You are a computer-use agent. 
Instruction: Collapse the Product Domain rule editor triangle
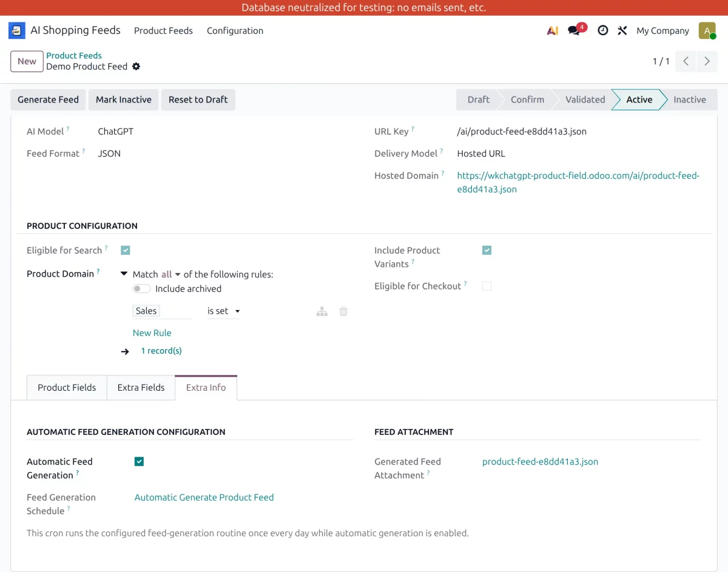[124, 274]
